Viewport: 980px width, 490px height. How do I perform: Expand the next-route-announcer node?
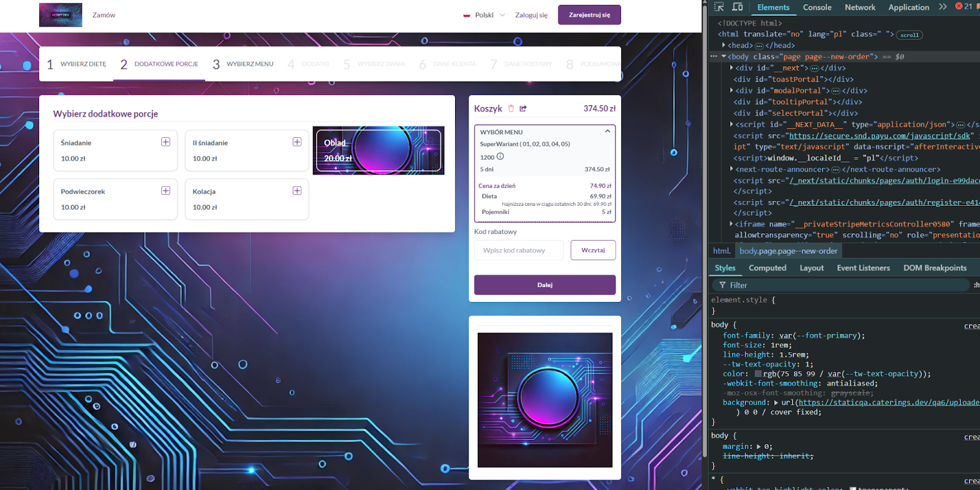point(732,169)
